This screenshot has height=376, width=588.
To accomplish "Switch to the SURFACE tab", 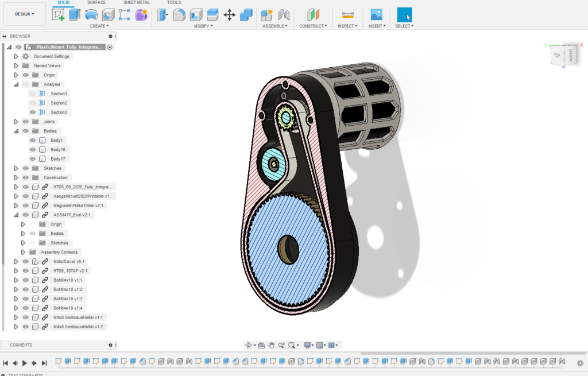I will (x=96, y=2).
